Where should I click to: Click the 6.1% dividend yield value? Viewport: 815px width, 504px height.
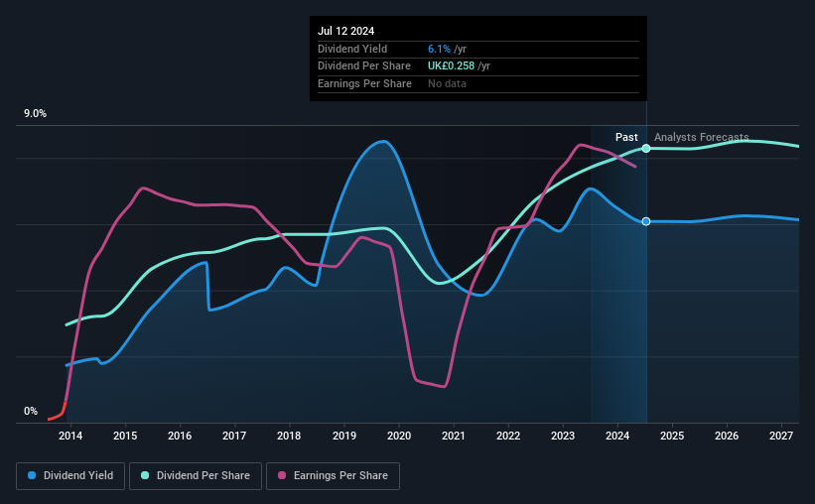[439, 49]
